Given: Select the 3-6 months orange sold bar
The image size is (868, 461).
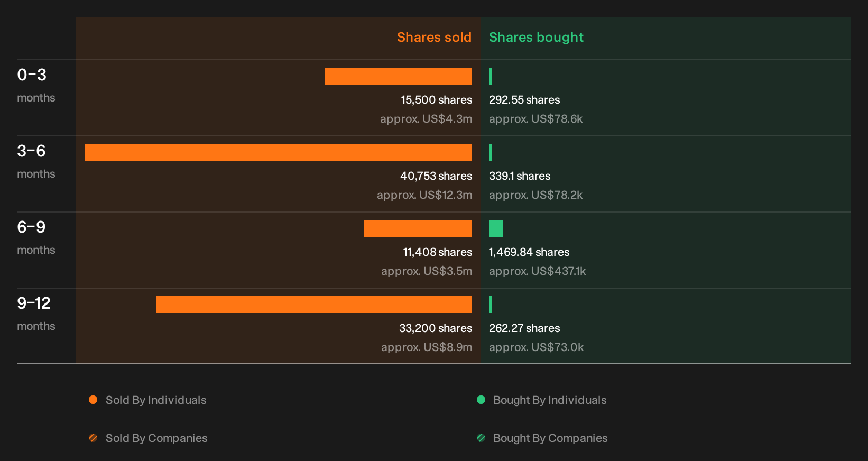Looking at the screenshot, I should [x=278, y=152].
